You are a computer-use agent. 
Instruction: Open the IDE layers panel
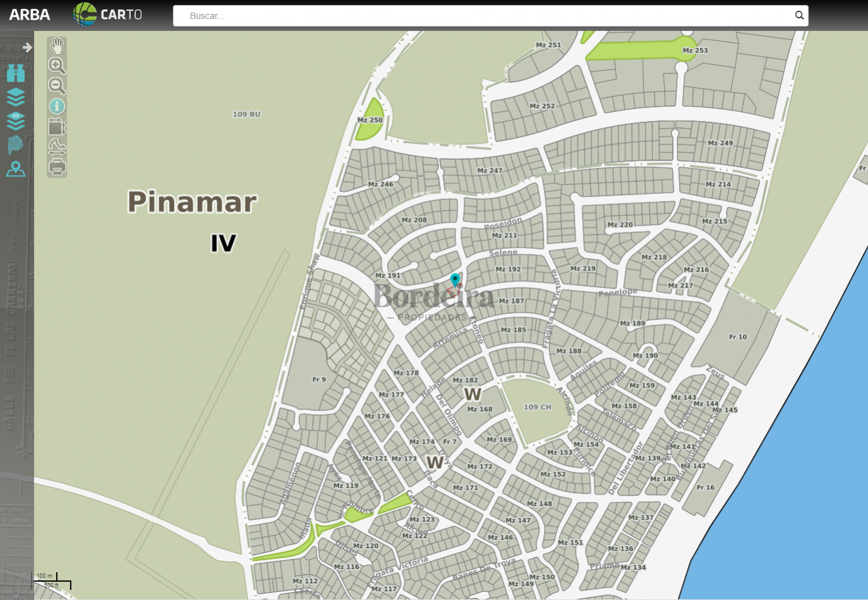[x=16, y=120]
